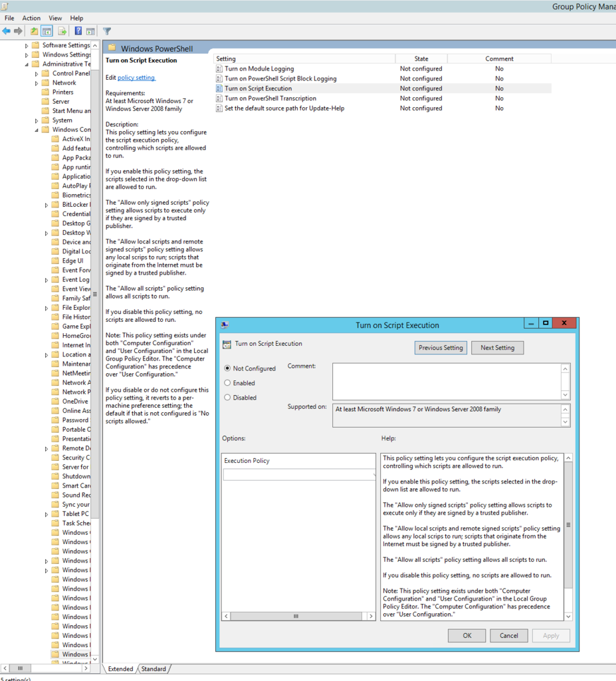Expand the BitLocker tree node
This screenshot has height=681, width=616.
coord(47,205)
